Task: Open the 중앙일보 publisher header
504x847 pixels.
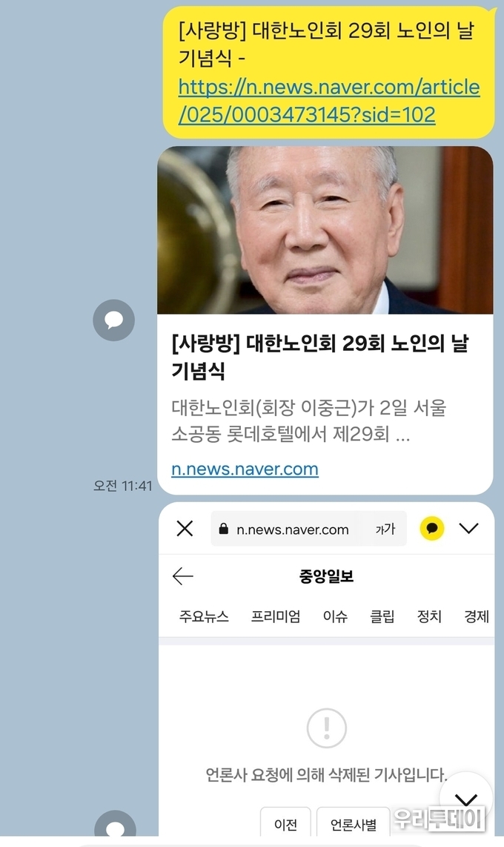Action: click(326, 576)
